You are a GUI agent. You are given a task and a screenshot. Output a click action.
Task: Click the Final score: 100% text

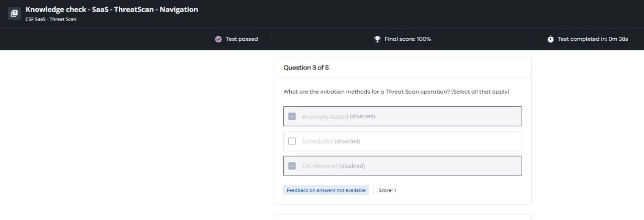click(408, 39)
